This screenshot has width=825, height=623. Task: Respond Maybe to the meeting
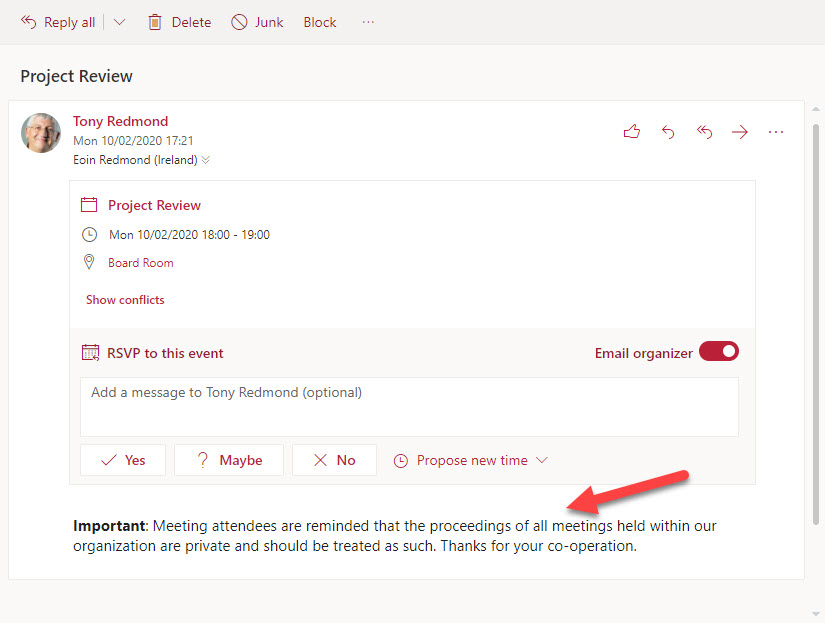click(228, 460)
